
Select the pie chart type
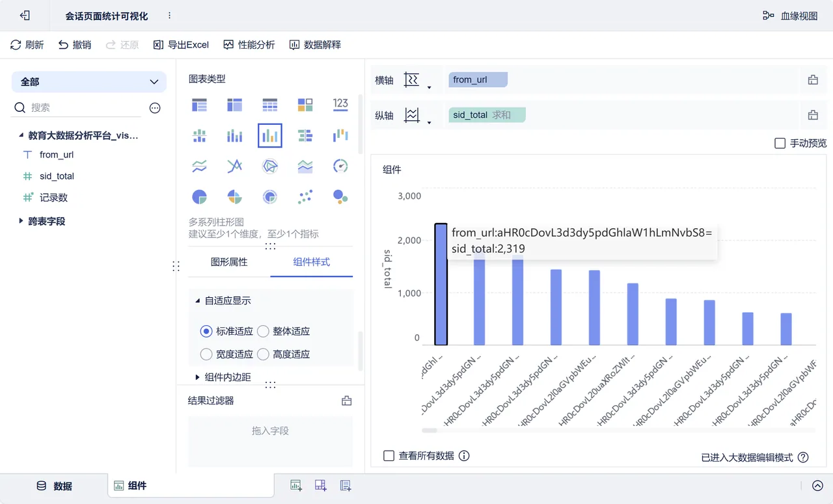199,196
